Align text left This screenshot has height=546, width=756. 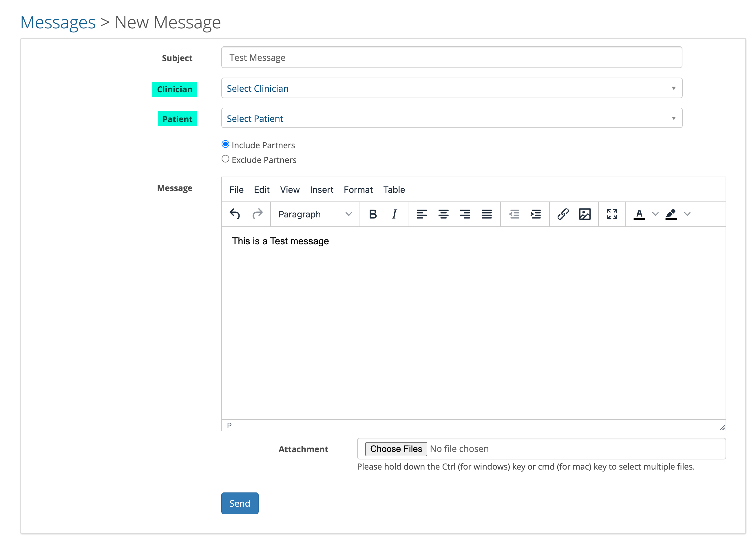click(x=422, y=214)
